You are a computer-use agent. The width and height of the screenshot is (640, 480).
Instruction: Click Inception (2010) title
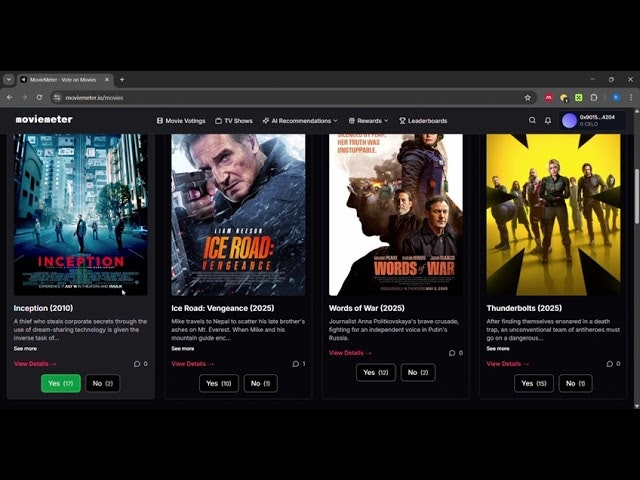[43, 308]
